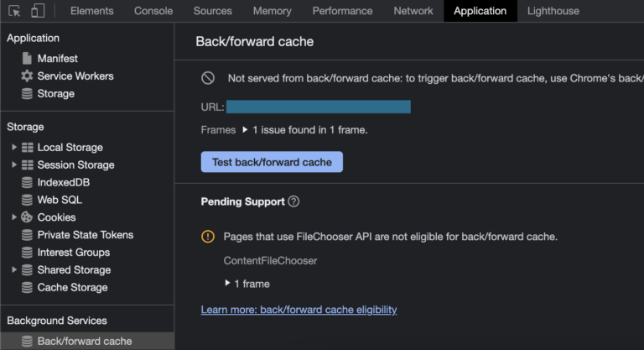Expand Frames issue details arrow
Viewport: 644px width, 350px height.
(x=245, y=130)
